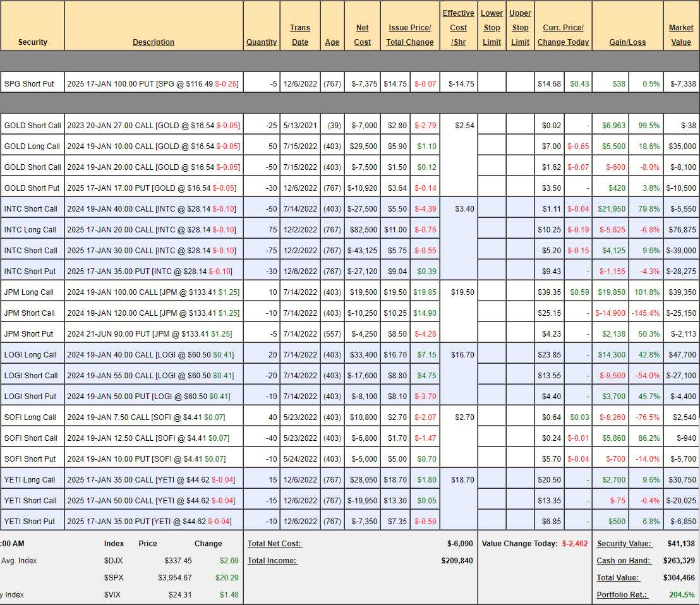
Task: Select the GOLD Long Call security cell
Action: pyautogui.click(x=32, y=147)
